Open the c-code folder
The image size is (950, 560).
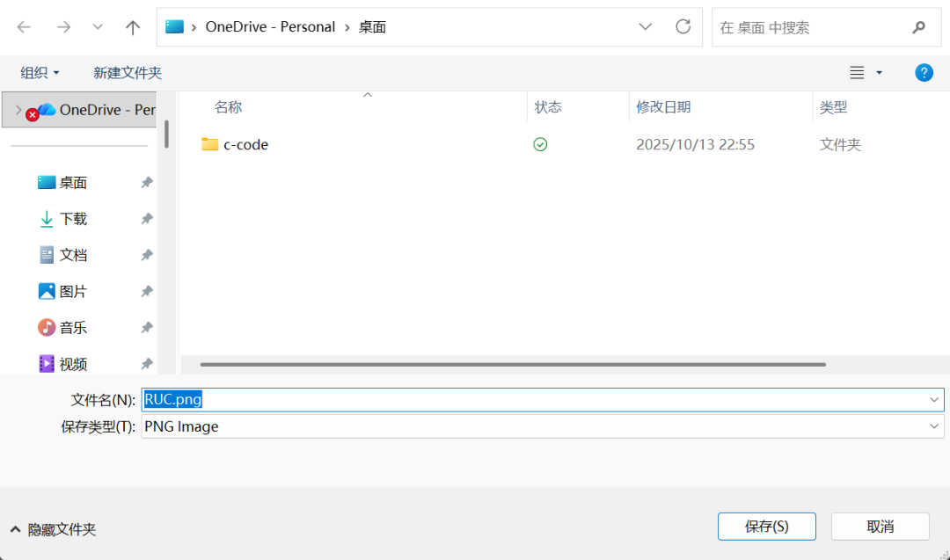coord(245,144)
